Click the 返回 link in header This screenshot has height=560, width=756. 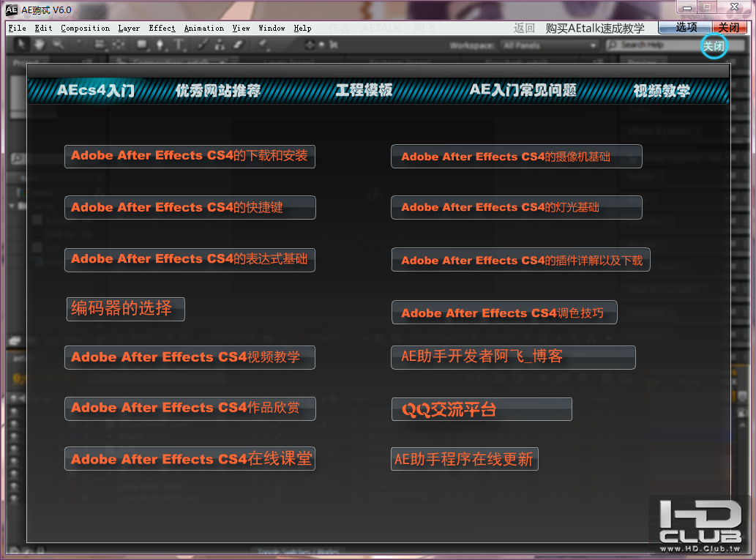click(524, 28)
